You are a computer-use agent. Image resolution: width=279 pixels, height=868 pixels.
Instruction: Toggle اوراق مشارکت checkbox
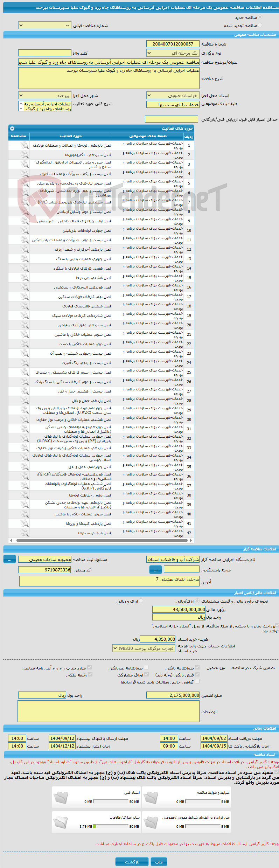146,674
